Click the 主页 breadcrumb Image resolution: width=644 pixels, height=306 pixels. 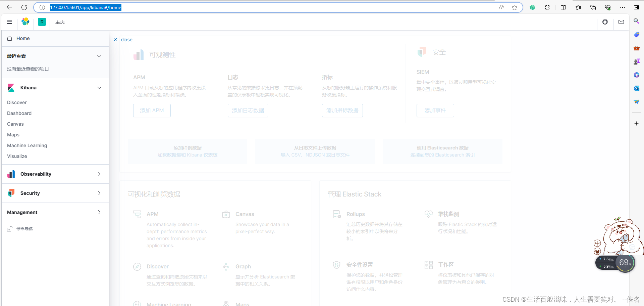pos(60,22)
